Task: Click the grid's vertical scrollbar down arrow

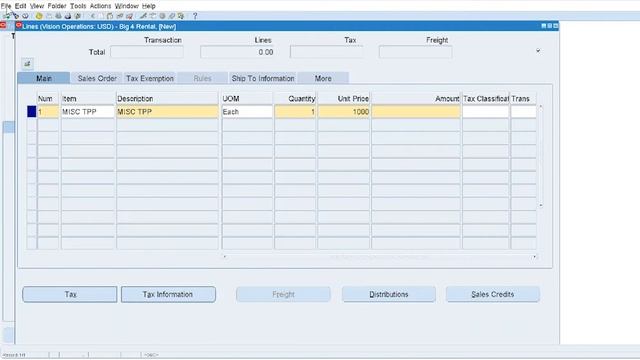Action: (541, 205)
